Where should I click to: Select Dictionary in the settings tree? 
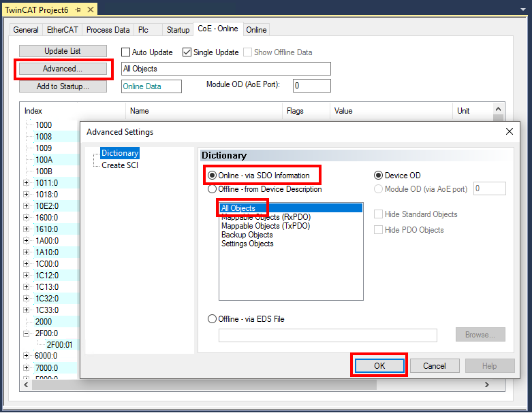120,153
